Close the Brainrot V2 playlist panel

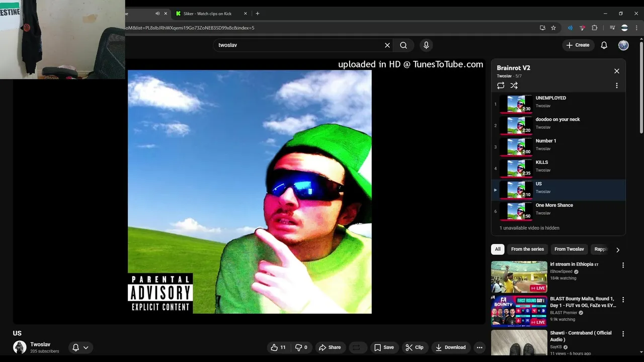point(617,71)
